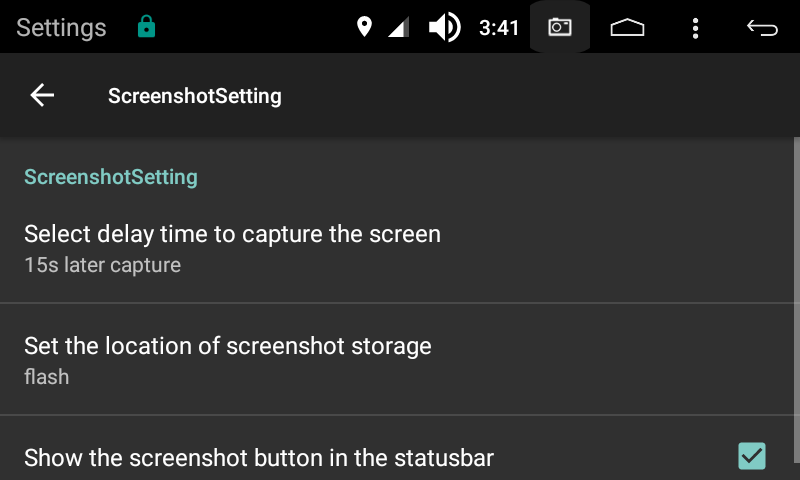
Task: Tap the teal ScreenshotSetting category label
Action: click(111, 177)
